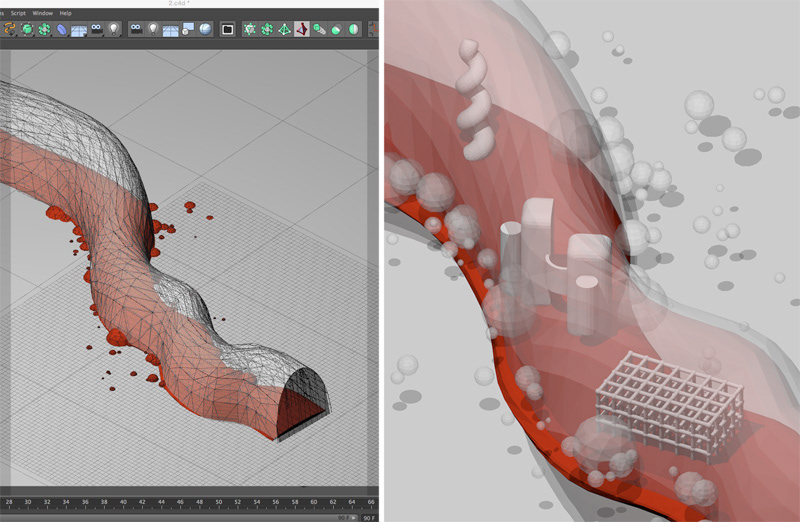Open the black folder browser icon

point(228,29)
